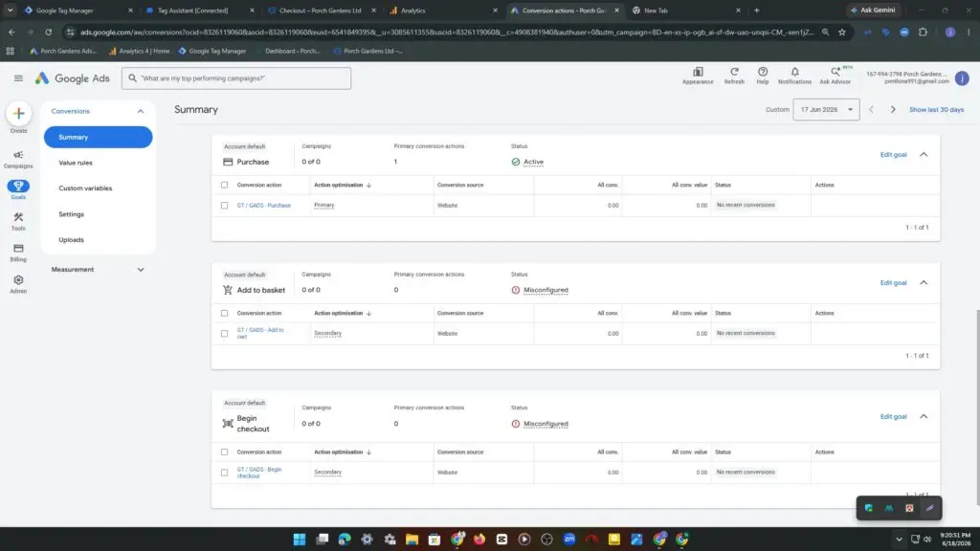Open the main hamburger menu
Image resolution: width=980 pixels, height=551 pixels.
tap(18, 78)
